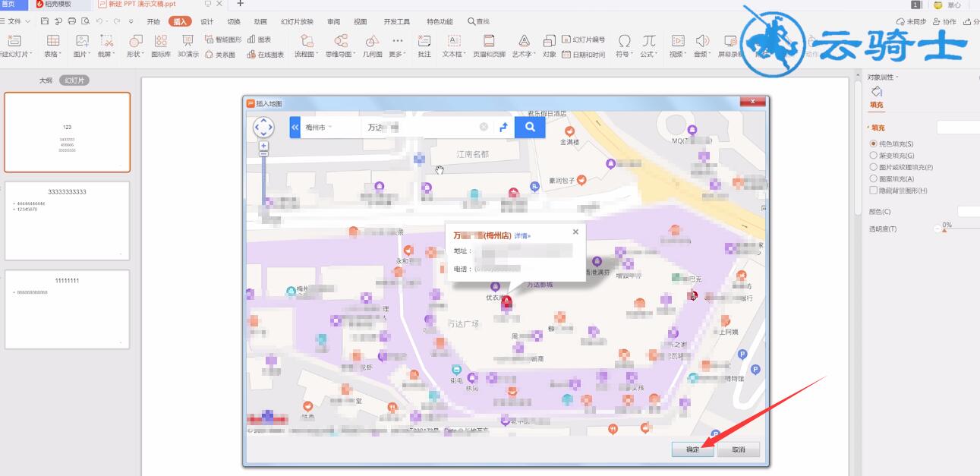980x476 pixels.
Task: Select the slide thumbnail titled 11111111
Action: tap(68, 310)
